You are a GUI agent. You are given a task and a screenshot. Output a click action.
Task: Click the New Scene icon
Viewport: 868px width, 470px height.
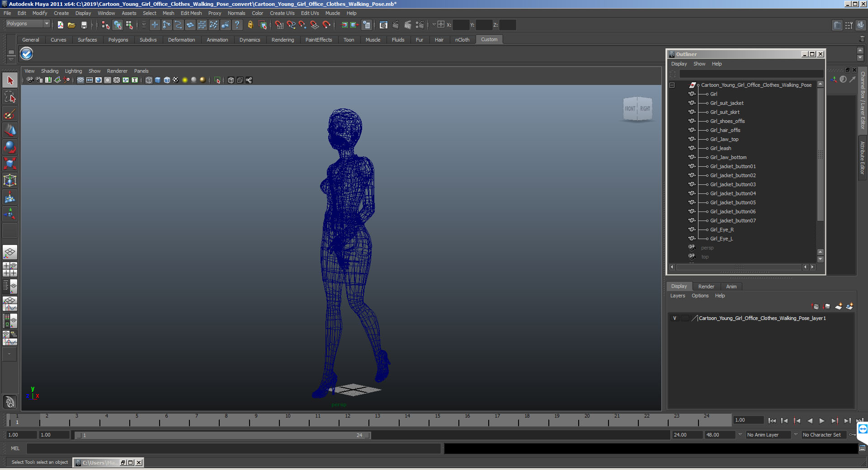(61, 25)
